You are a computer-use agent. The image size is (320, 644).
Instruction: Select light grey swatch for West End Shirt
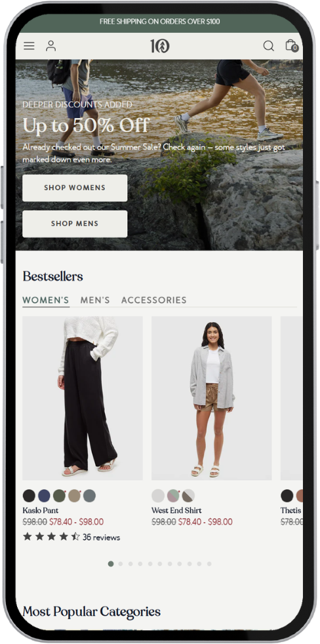[x=158, y=496]
